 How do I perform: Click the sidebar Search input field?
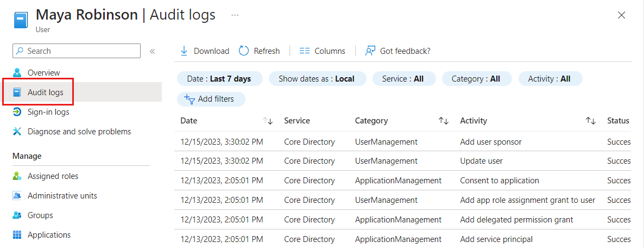81,51
